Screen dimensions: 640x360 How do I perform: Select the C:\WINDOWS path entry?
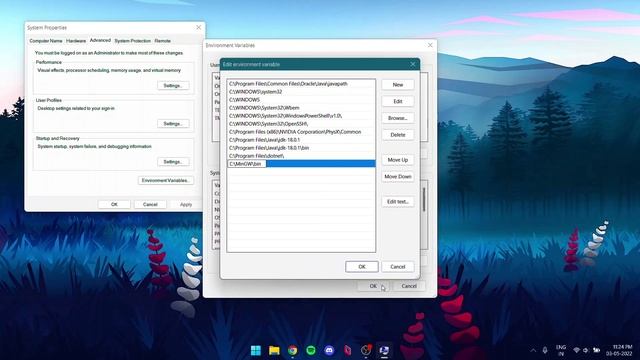[x=301, y=100]
